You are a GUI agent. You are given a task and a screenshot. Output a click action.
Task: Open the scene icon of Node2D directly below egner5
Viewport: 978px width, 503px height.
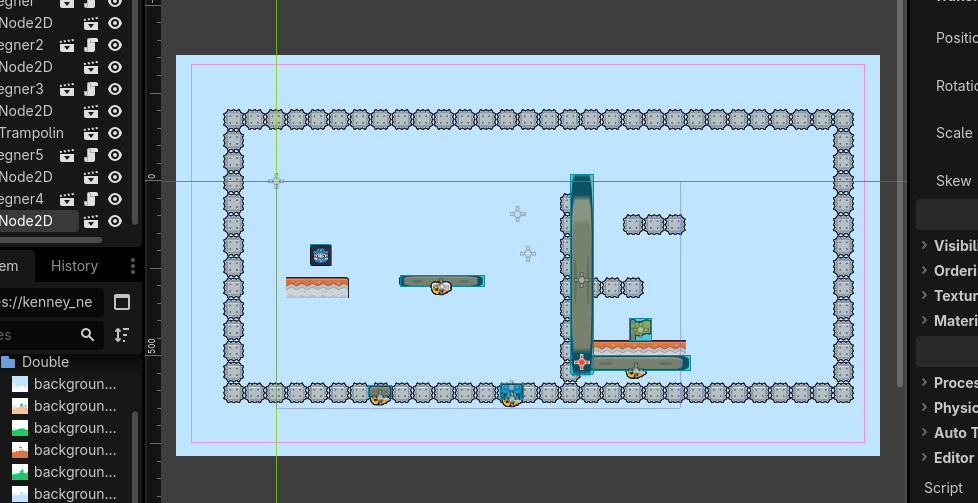pyautogui.click(x=91, y=177)
